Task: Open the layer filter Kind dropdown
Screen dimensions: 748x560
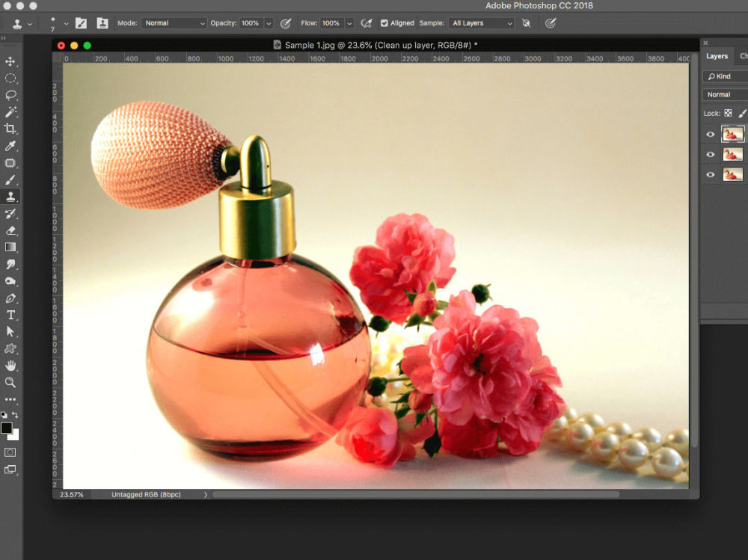Action: (x=725, y=76)
